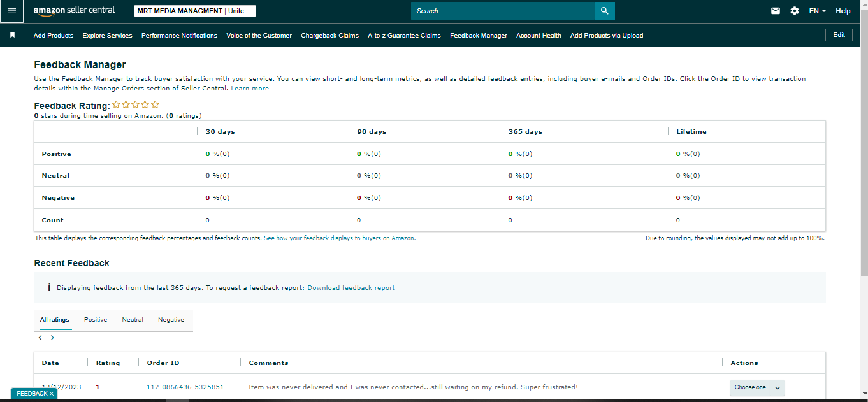
Task: Select the Negative ratings tab
Action: pyautogui.click(x=171, y=320)
